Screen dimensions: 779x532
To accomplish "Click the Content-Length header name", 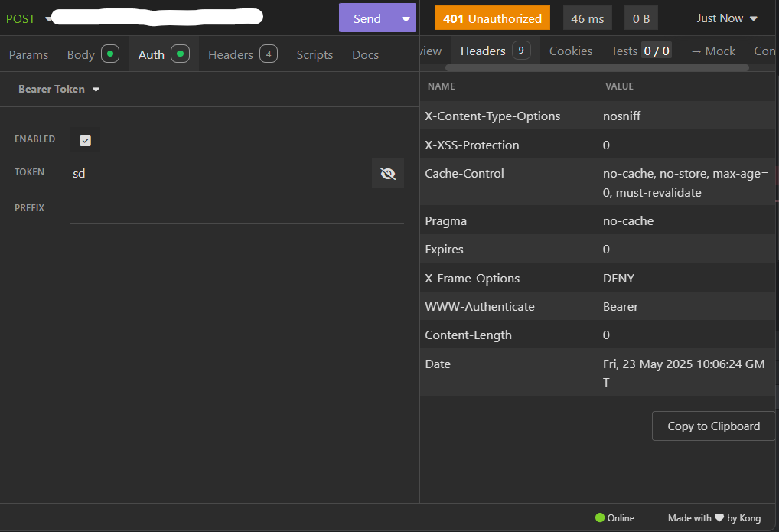I will click(x=468, y=335).
